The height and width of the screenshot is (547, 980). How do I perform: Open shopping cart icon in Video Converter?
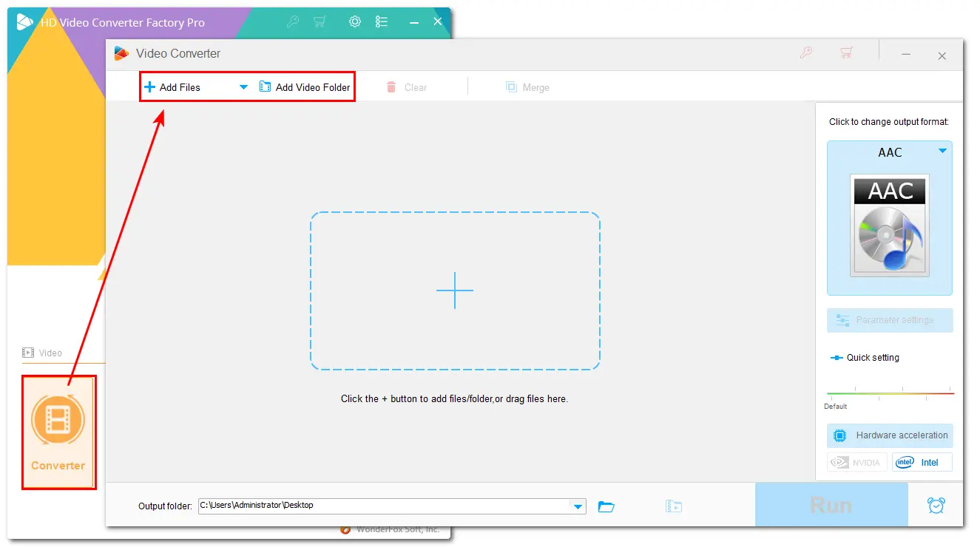846,53
